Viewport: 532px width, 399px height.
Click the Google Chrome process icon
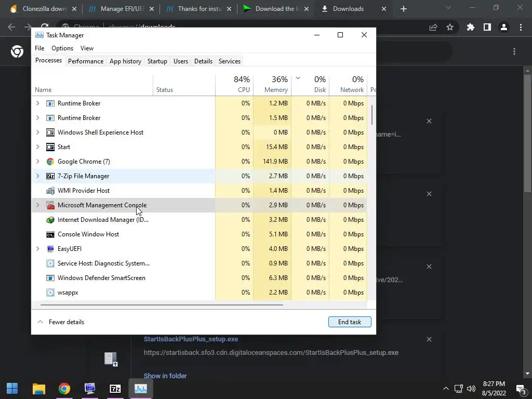(50, 162)
